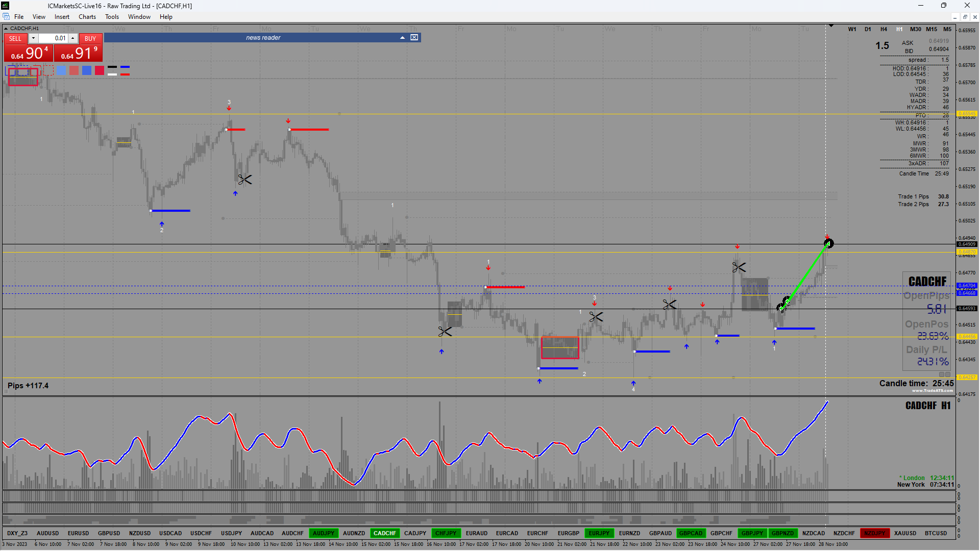Click scissors icon near 13 Nov low
980x551 pixels.
244,180
